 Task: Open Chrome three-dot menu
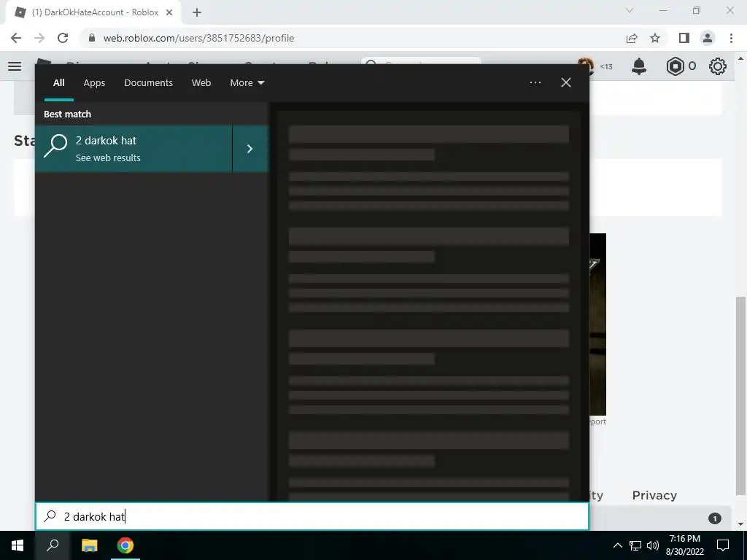coord(731,38)
